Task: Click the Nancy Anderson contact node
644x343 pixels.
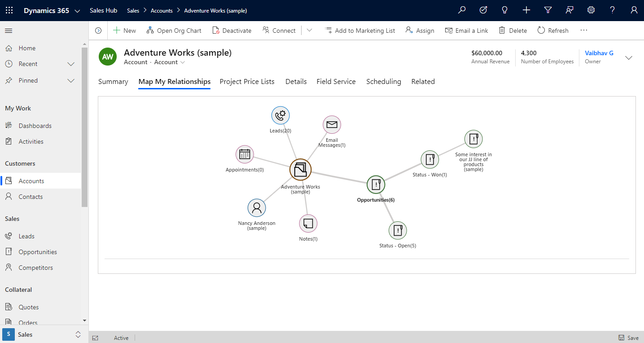Action: coord(257,208)
